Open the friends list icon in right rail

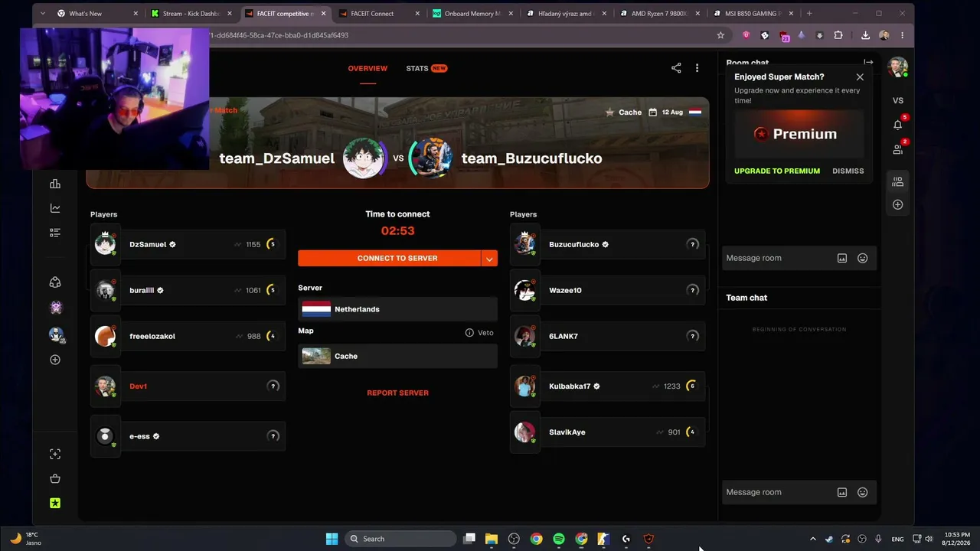(x=898, y=149)
